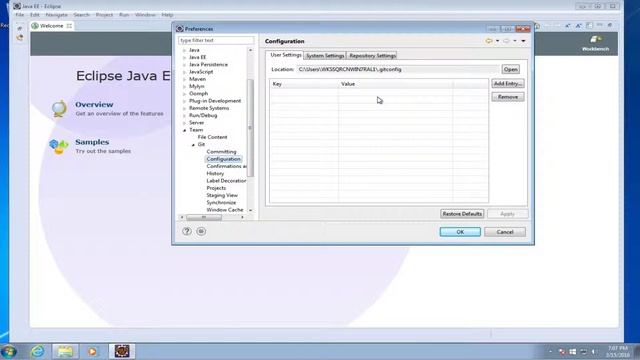Click the Eclipse icon in the taskbar
This screenshot has width=640, height=360.
point(122,351)
